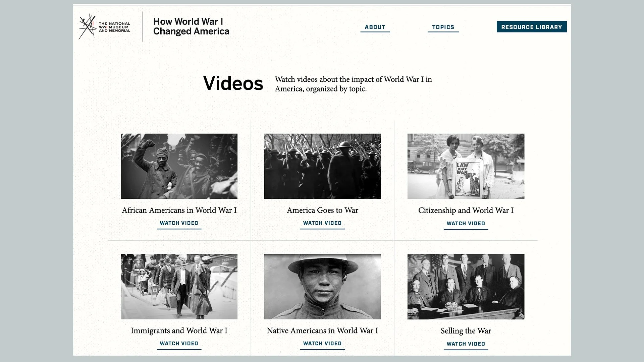Click the How World War I Changed America title
The image size is (644, 362).
pyautogui.click(x=191, y=26)
